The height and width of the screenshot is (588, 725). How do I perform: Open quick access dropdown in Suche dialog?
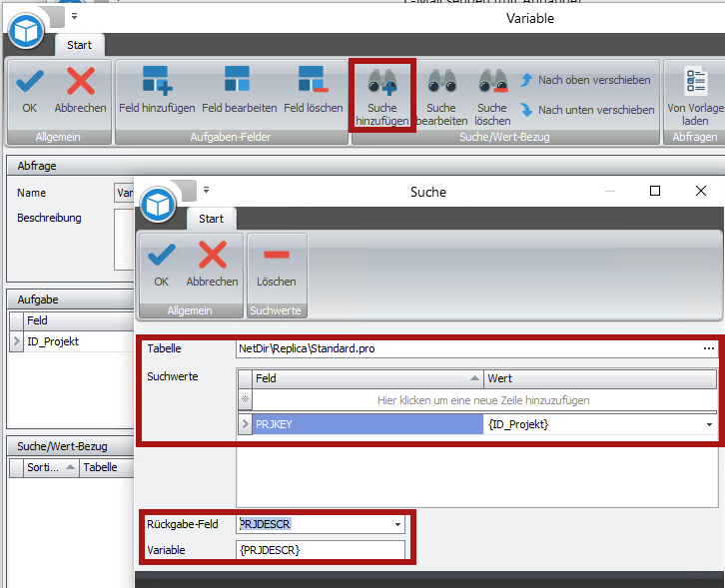[207, 190]
